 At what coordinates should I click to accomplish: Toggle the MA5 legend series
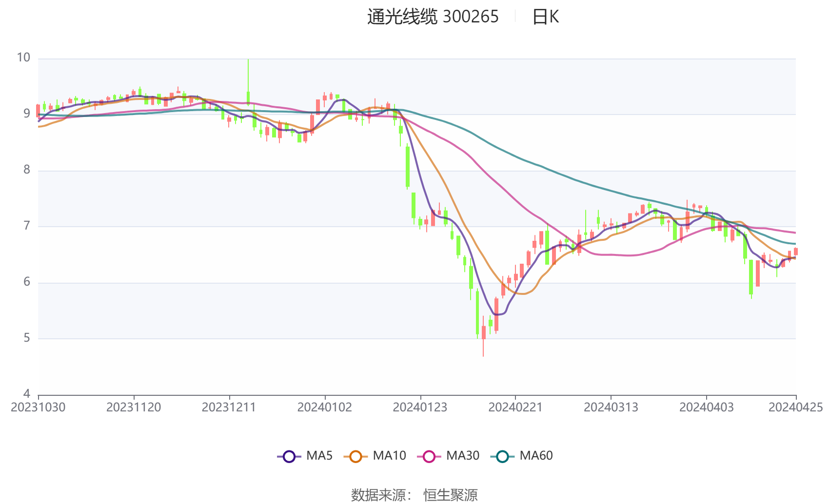(x=305, y=456)
